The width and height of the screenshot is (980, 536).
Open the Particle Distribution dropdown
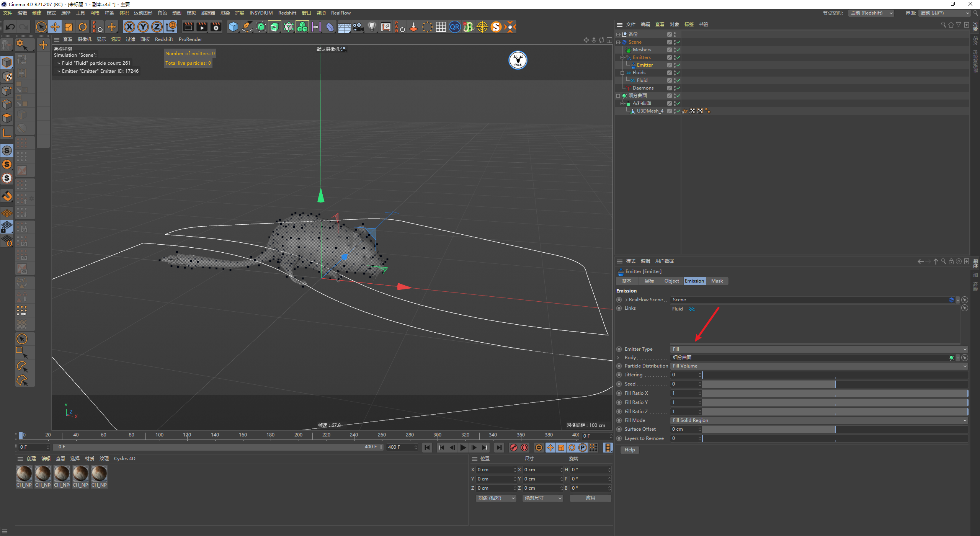tap(818, 366)
